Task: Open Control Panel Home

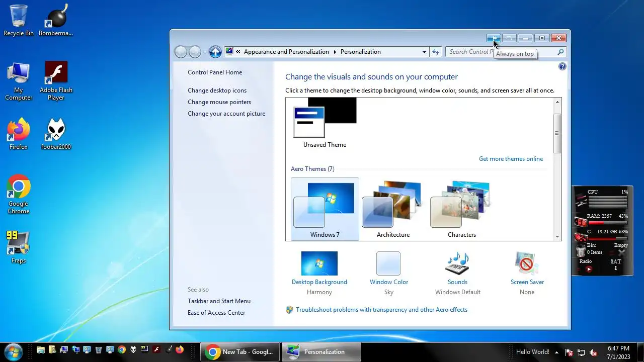Action: 215,72
